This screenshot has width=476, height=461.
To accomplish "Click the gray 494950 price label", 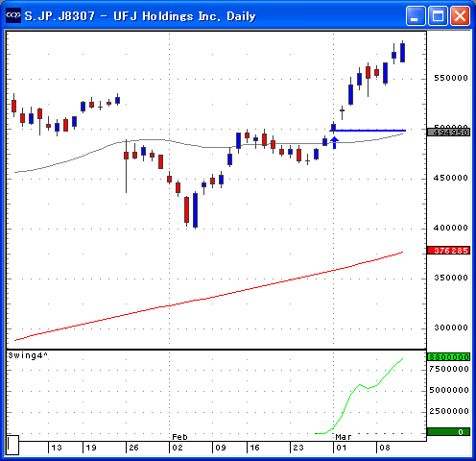I will (448, 133).
